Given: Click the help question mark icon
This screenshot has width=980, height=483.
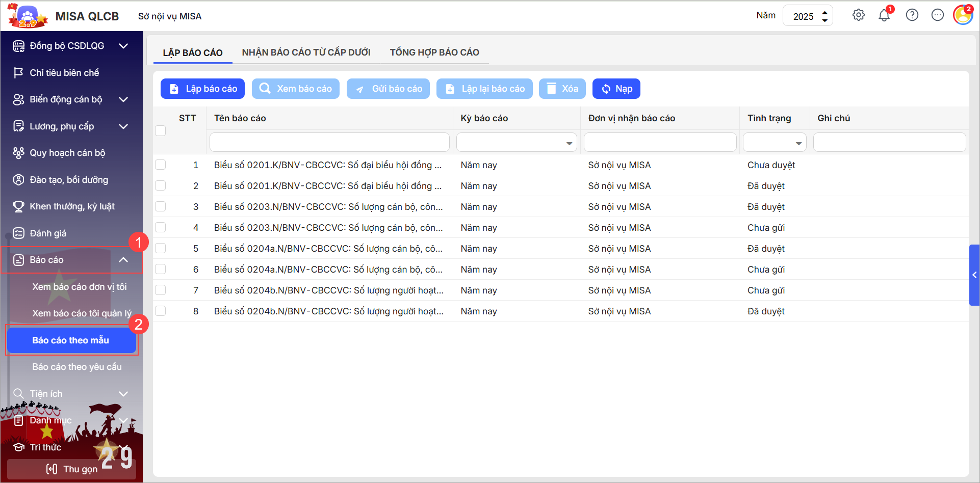Looking at the screenshot, I should coord(912,15).
